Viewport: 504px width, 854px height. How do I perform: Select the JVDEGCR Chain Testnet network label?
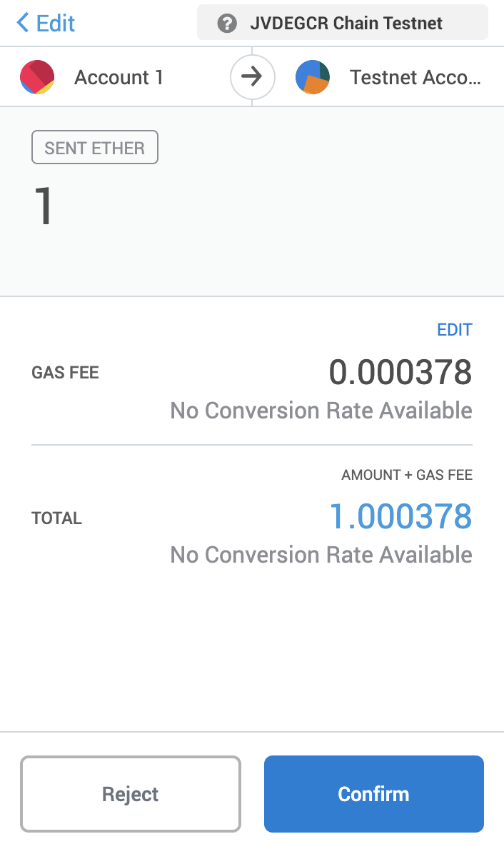click(346, 24)
